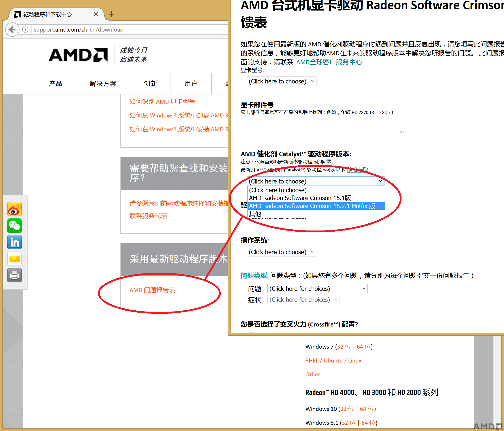This screenshot has width=504, height=431.
Task: Open the 问题 choices dropdown
Action: pos(317,289)
